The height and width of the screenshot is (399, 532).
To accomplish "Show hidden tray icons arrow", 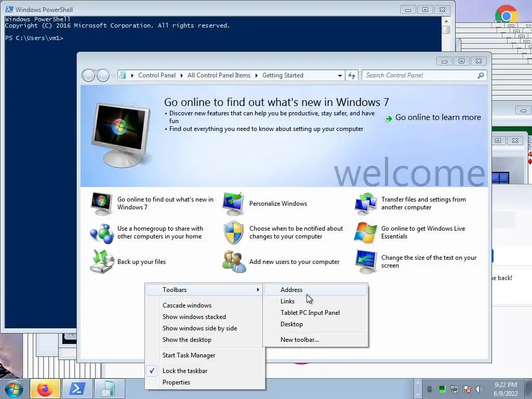I will (x=418, y=389).
